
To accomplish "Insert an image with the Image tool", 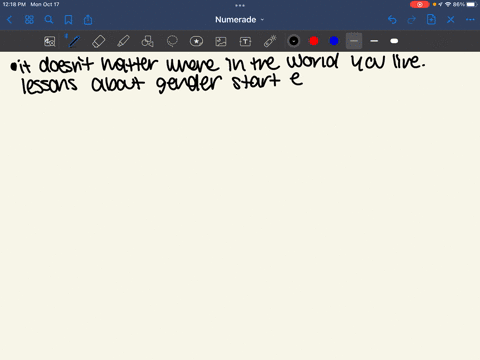I will click(221, 41).
